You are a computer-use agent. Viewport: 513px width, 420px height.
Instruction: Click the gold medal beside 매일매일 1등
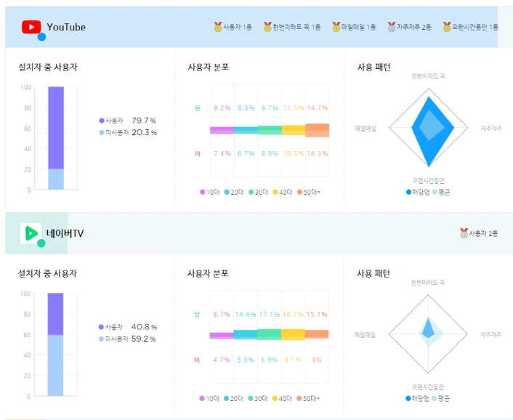click(x=336, y=27)
